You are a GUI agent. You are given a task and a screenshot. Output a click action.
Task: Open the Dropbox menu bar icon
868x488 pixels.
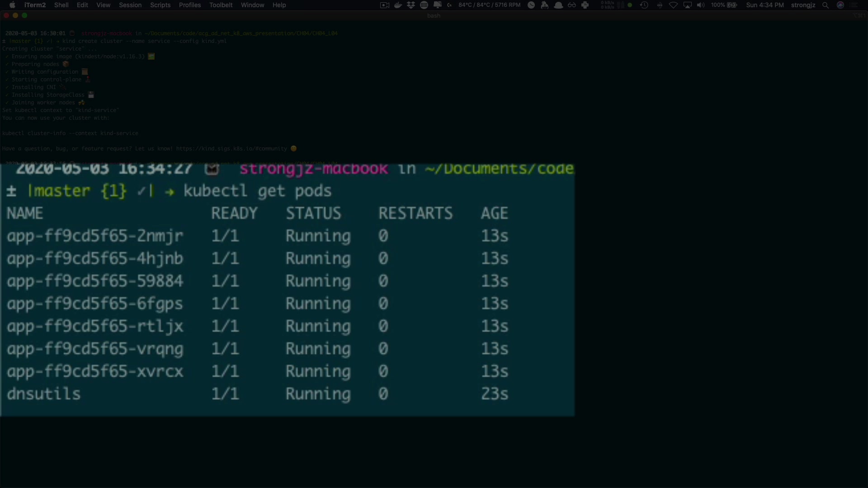click(x=411, y=5)
